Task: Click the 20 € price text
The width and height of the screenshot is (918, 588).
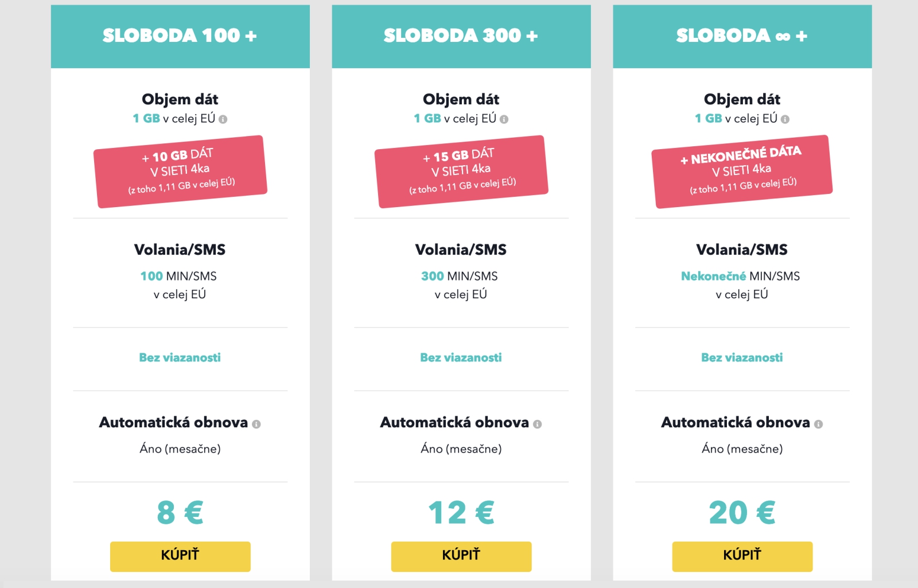Action: tap(742, 512)
